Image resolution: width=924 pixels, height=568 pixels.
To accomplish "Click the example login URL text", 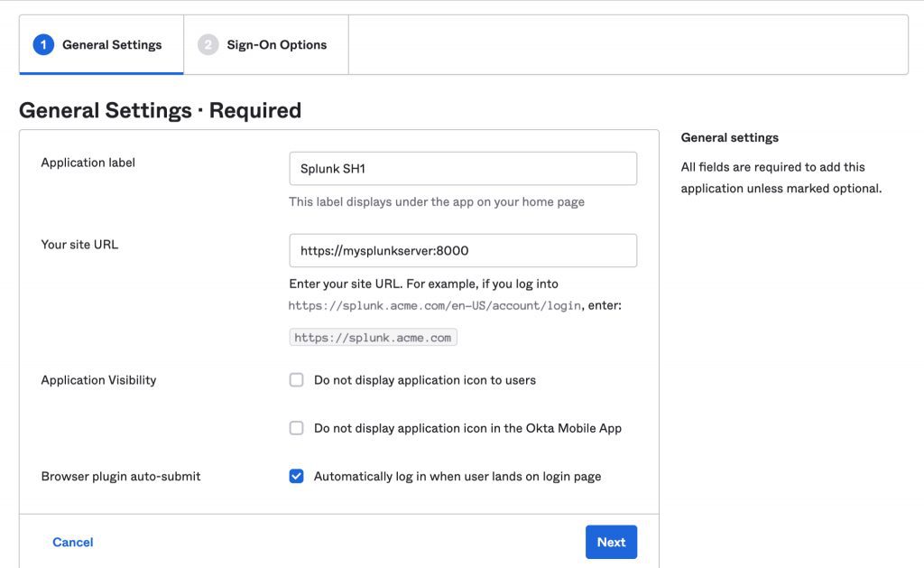I will [x=434, y=305].
